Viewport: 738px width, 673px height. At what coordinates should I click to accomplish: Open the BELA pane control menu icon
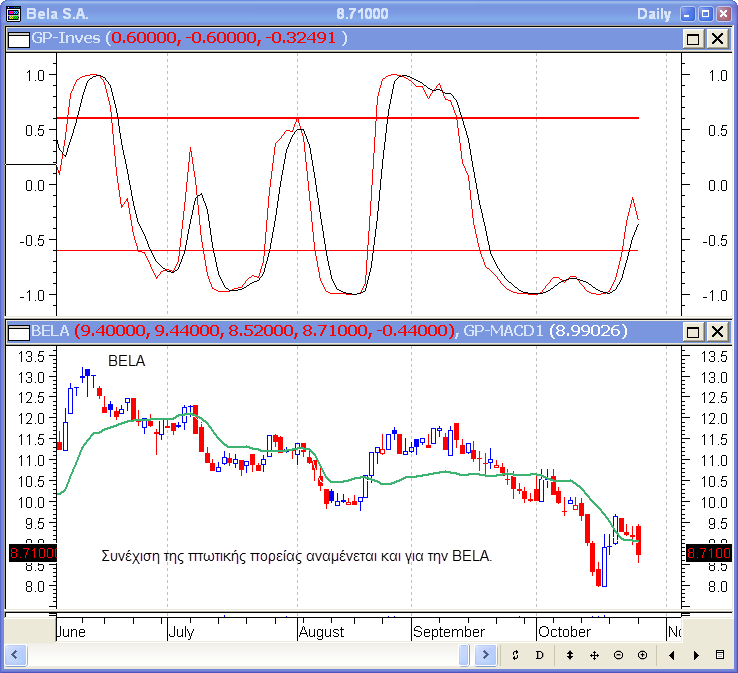tap(18, 331)
